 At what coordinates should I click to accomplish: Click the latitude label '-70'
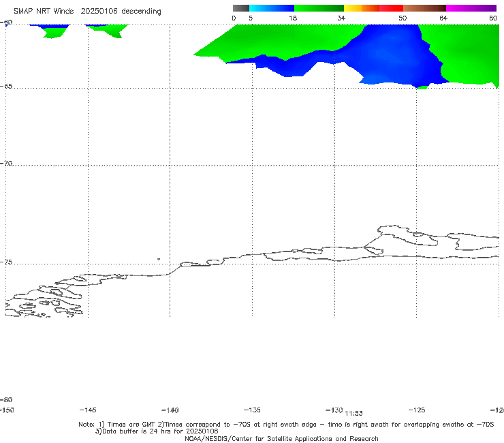(6, 164)
